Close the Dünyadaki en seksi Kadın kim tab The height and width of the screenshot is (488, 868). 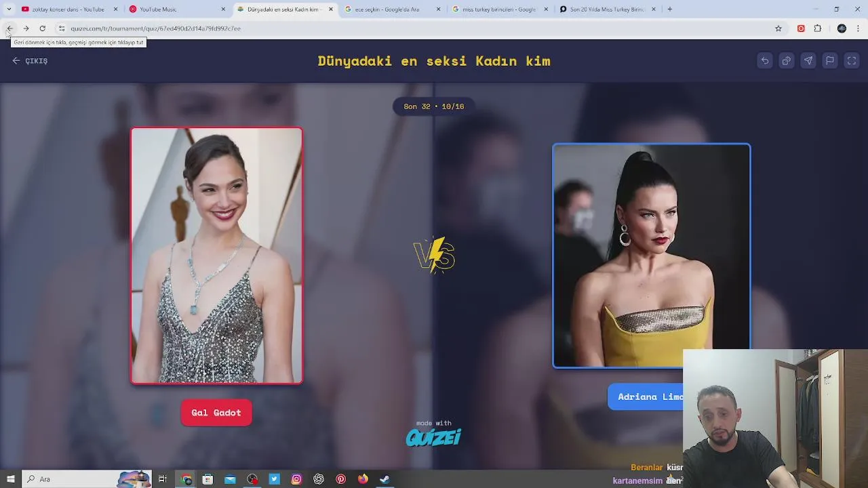point(331,9)
